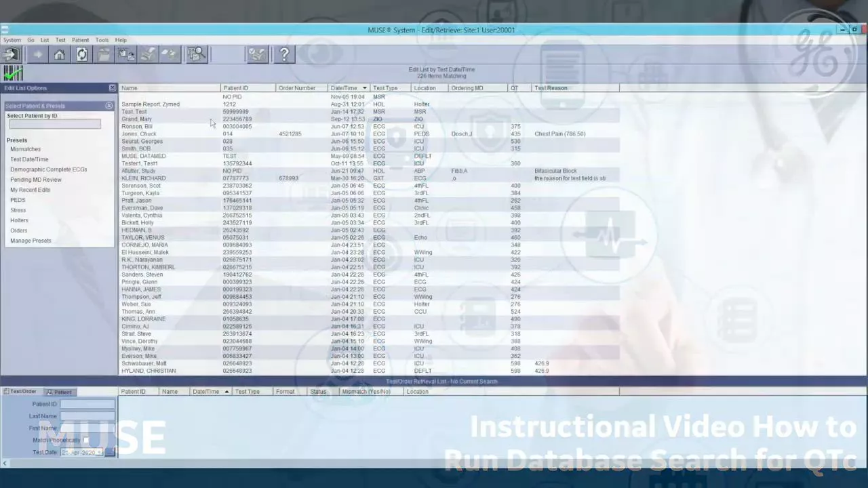Open the System menu
The width and height of the screenshot is (868, 488).
[12, 40]
